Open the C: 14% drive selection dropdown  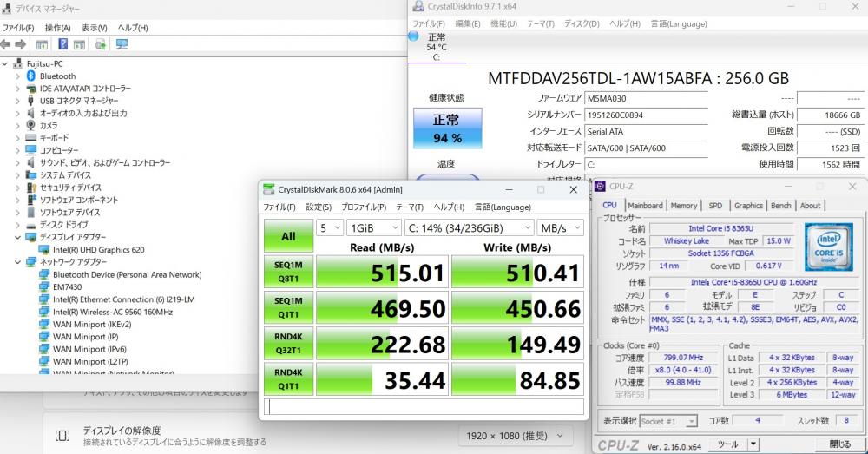(x=470, y=227)
